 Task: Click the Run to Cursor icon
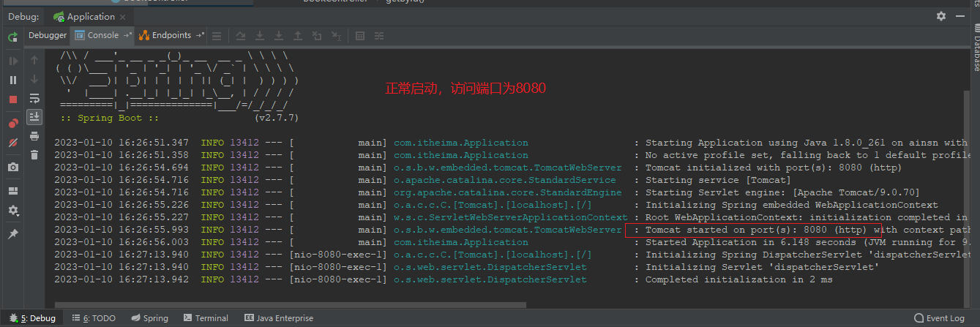click(x=336, y=35)
